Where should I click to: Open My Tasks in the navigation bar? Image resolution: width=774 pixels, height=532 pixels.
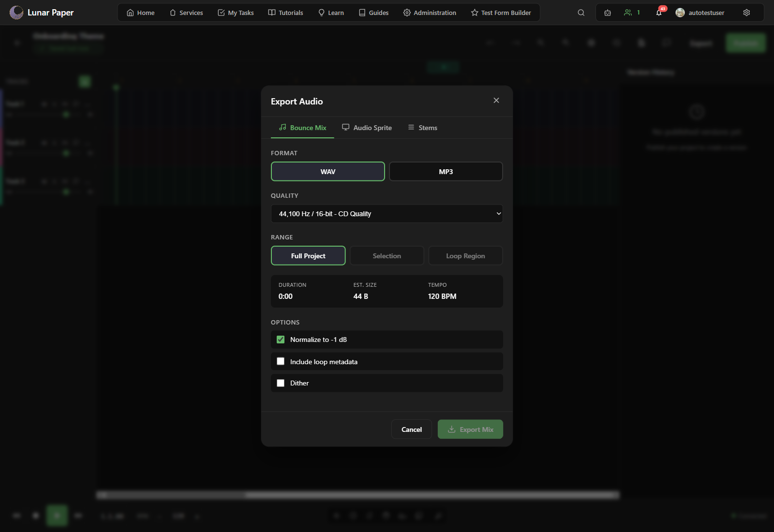236,13
